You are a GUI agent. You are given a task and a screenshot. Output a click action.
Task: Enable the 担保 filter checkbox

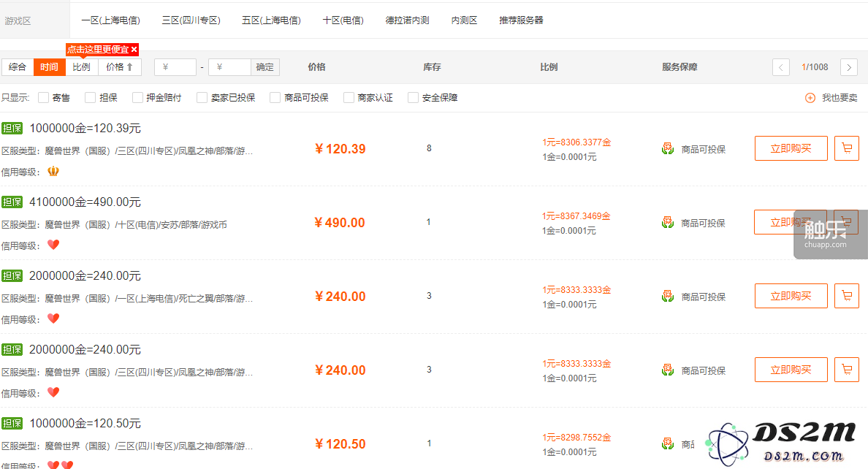(x=90, y=97)
